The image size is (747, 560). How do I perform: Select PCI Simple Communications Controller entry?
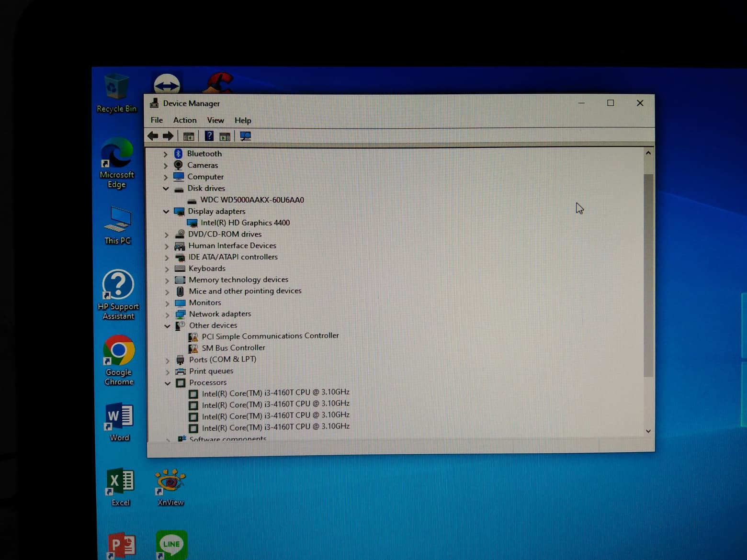click(x=270, y=336)
